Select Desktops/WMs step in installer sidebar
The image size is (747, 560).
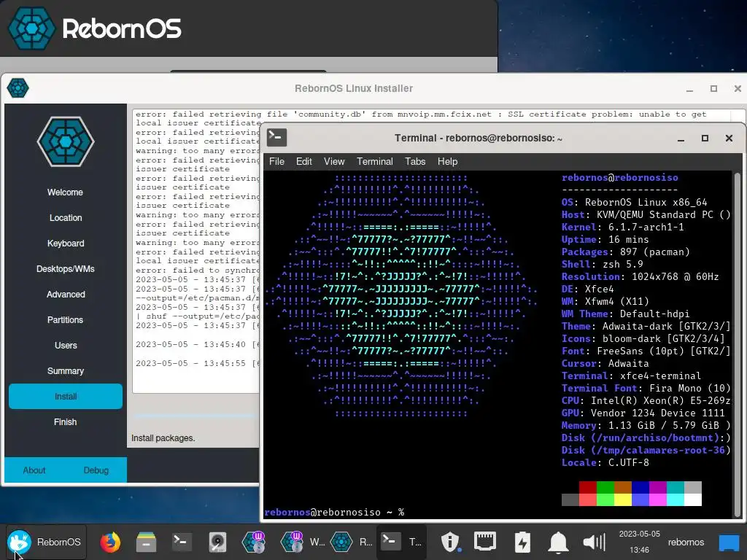[65, 269]
